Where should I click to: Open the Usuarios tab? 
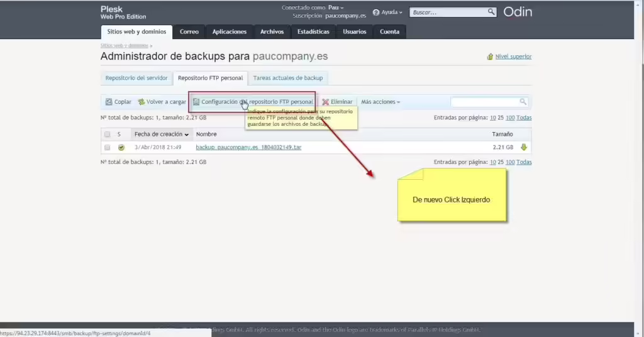pos(355,31)
